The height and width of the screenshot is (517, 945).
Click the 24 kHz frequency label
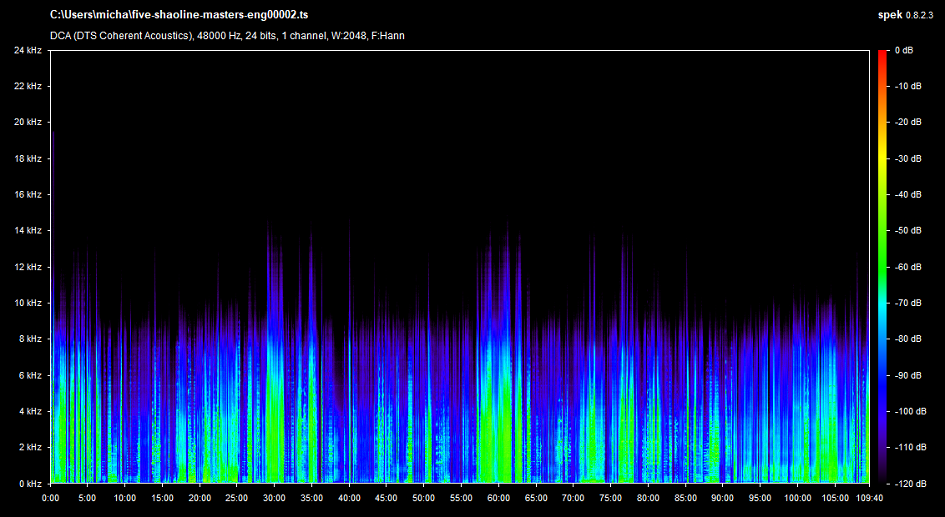click(x=27, y=50)
